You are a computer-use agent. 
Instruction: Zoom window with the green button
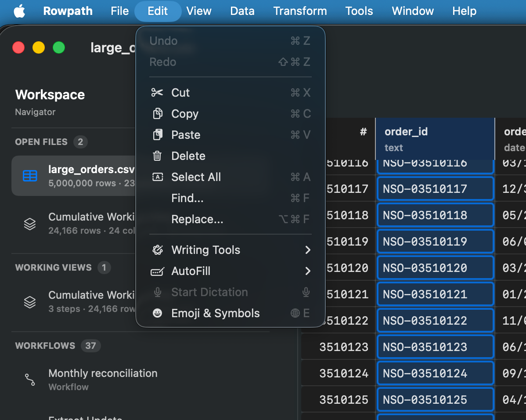pyautogui.click(x=59, y=47)
